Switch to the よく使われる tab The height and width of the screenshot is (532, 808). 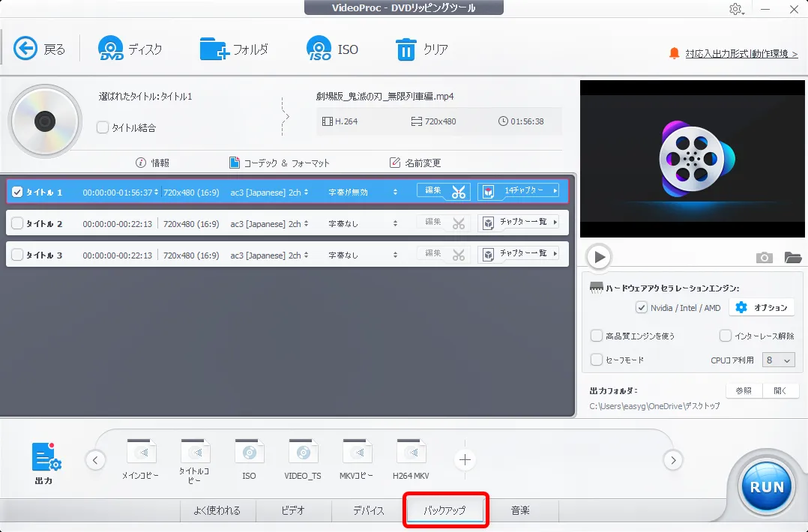(x=217, y=510)
